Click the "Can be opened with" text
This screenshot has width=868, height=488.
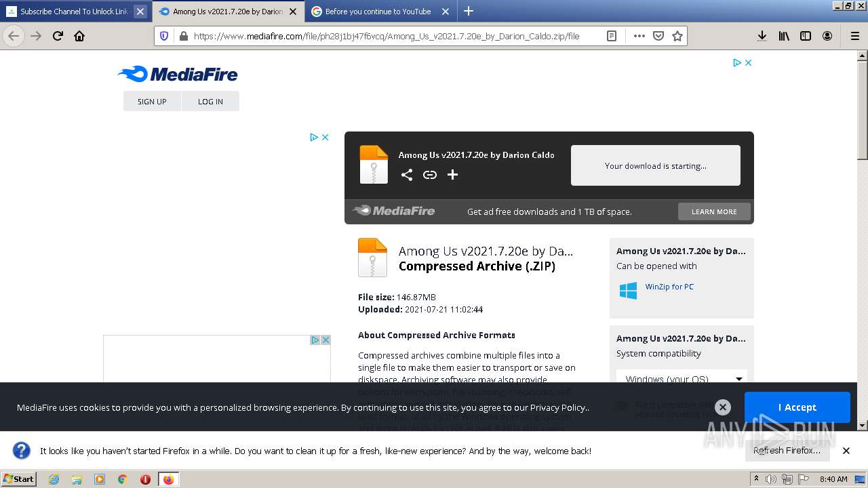pyautogui.click(x=656, y=266)
